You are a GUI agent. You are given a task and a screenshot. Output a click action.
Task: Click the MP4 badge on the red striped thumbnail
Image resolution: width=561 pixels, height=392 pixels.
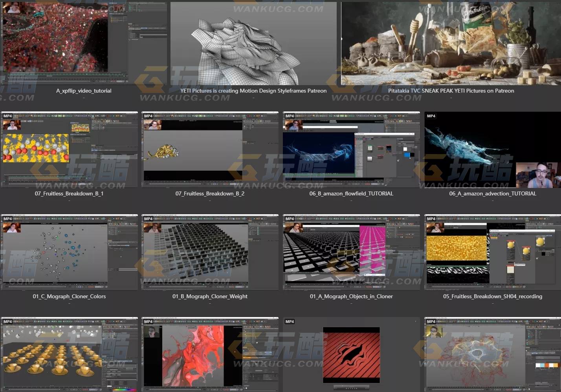(290, 322)
